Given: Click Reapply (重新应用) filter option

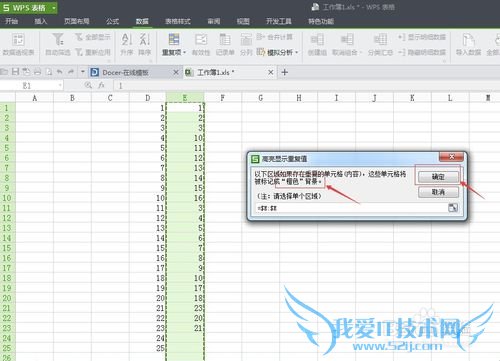Looking at the screenshot, I should coord(93,52).
